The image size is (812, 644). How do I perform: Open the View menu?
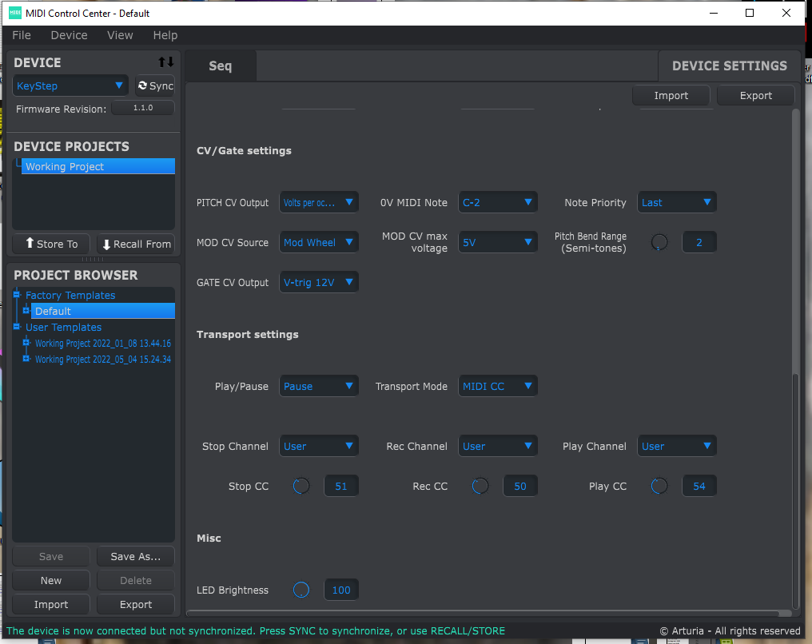120,35
